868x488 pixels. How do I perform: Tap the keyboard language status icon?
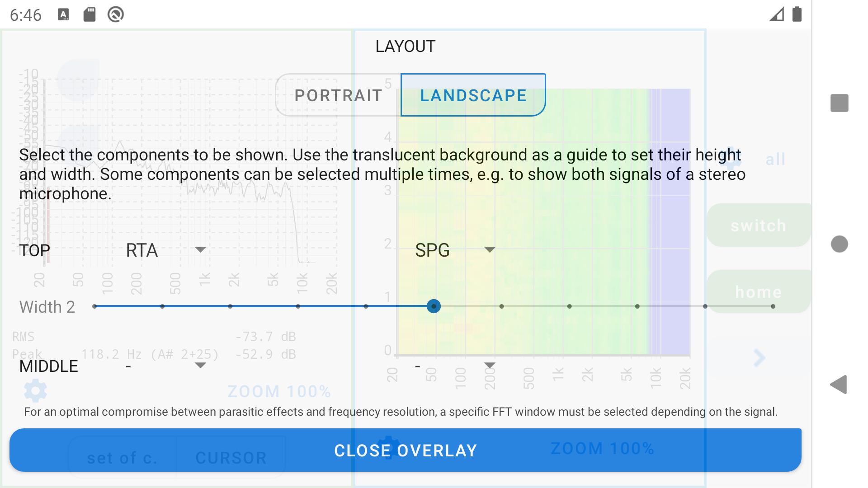coord(63,14)
